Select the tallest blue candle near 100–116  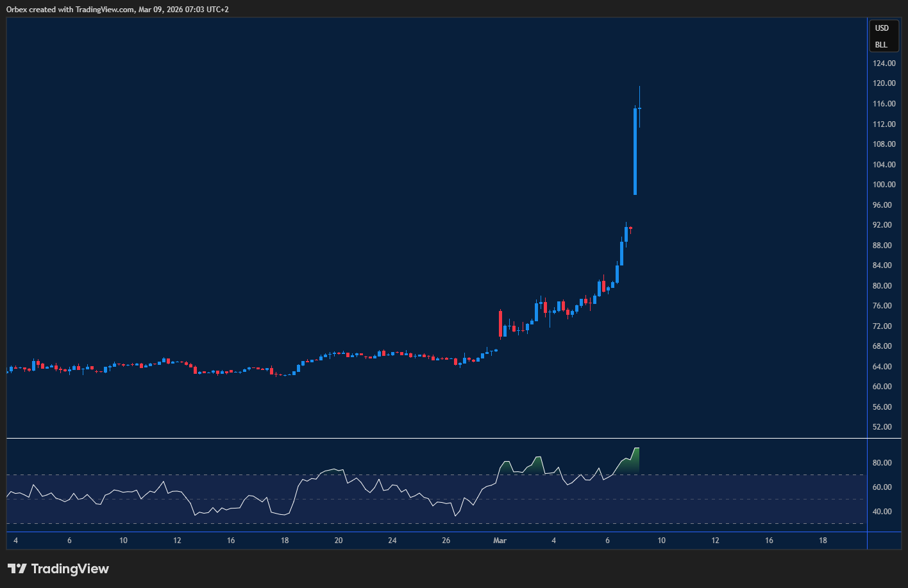(x=635, y=151)
